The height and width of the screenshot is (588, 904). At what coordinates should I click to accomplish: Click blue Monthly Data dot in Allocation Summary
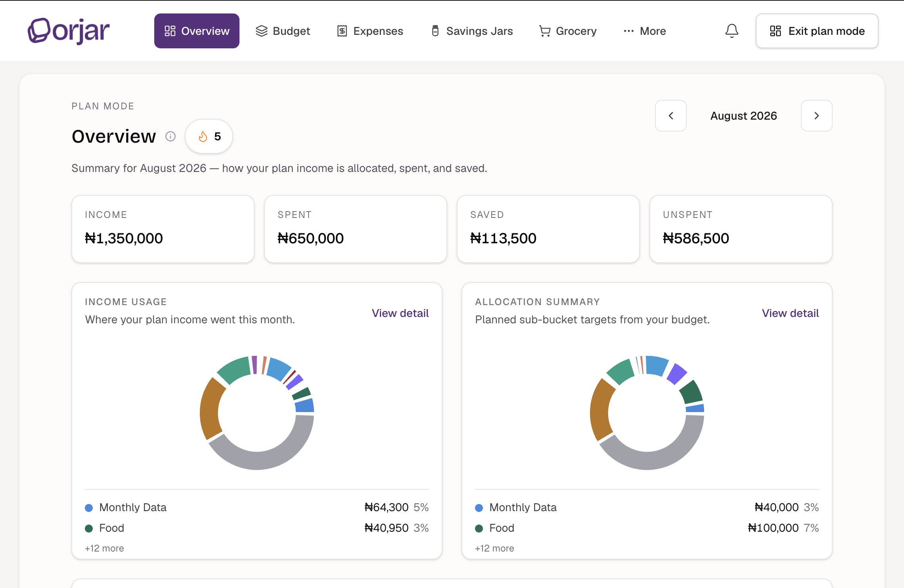coord(479,508)
